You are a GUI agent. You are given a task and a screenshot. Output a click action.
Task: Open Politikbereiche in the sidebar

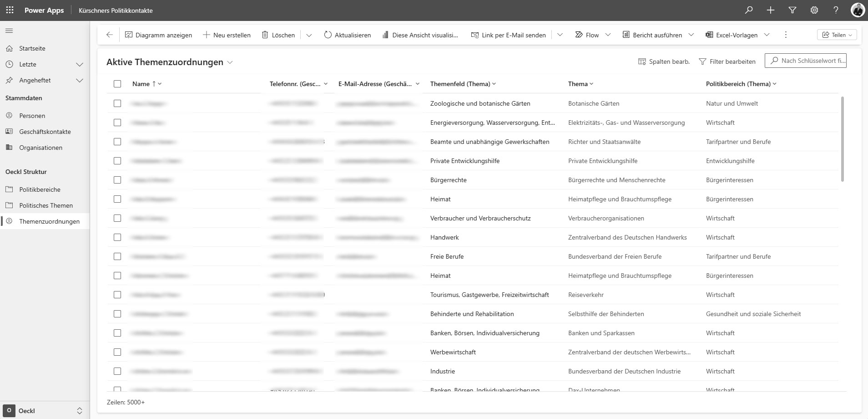pos(40,189)
